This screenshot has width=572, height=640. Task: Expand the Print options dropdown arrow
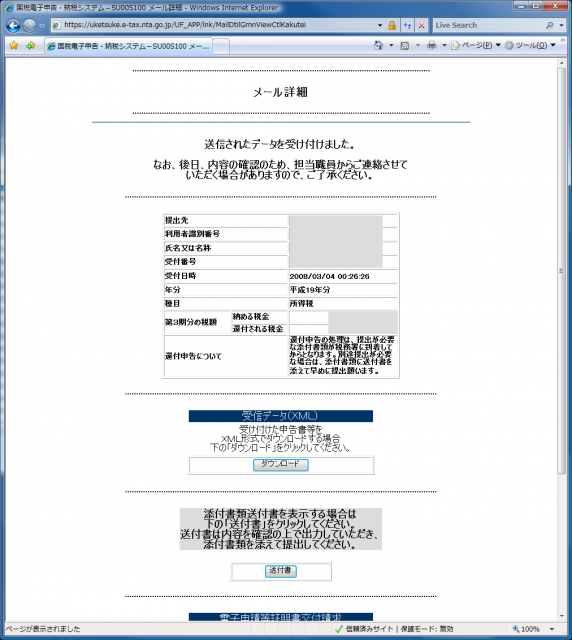[x=444, y=45]
